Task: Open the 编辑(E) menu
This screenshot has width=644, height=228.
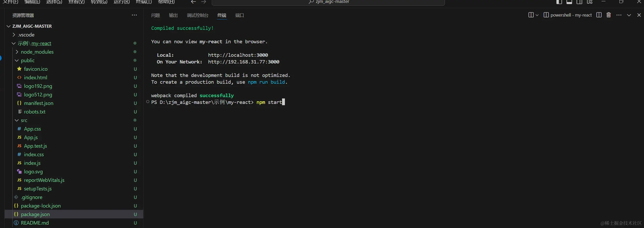Action: coord(32,2)
